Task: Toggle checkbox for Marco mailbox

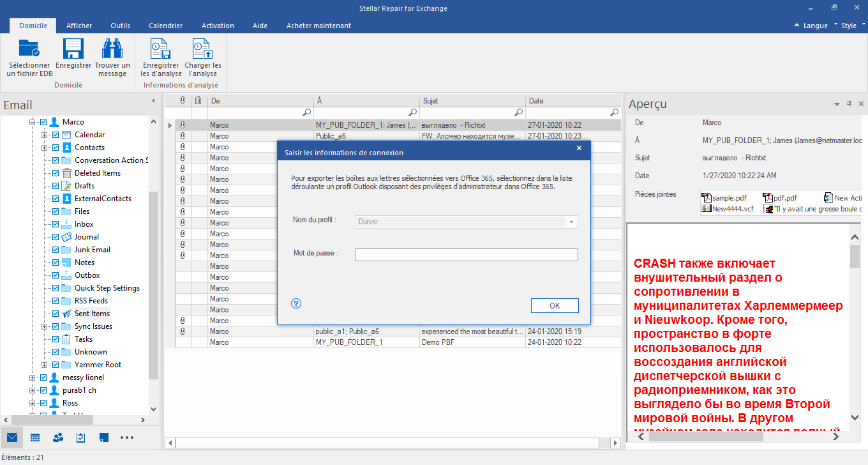Action: coord(43,122)
